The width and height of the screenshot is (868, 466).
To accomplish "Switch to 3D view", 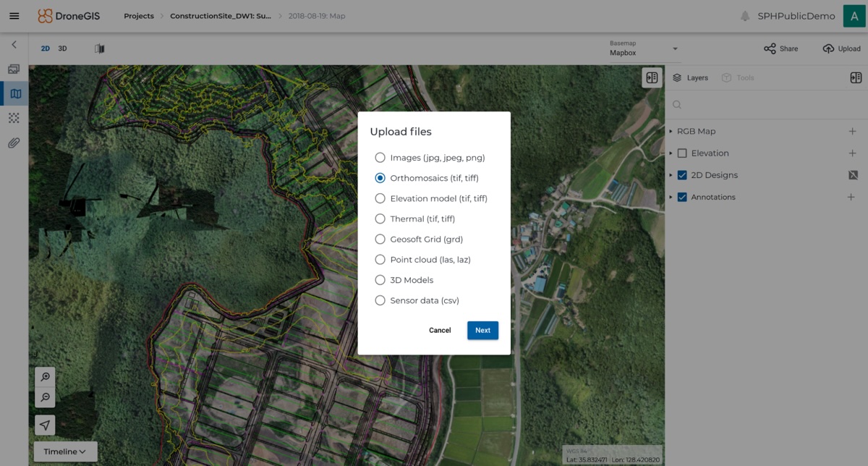I will (x=62, y=48).
